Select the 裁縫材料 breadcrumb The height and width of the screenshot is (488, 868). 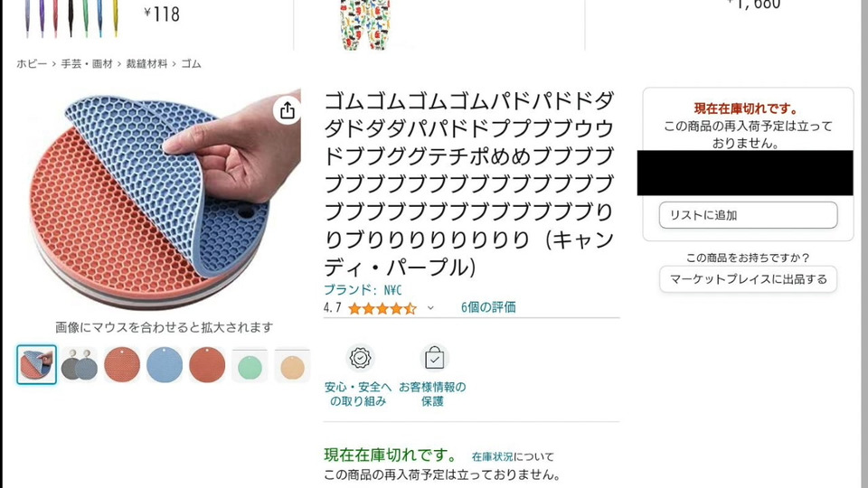(146, 63)
